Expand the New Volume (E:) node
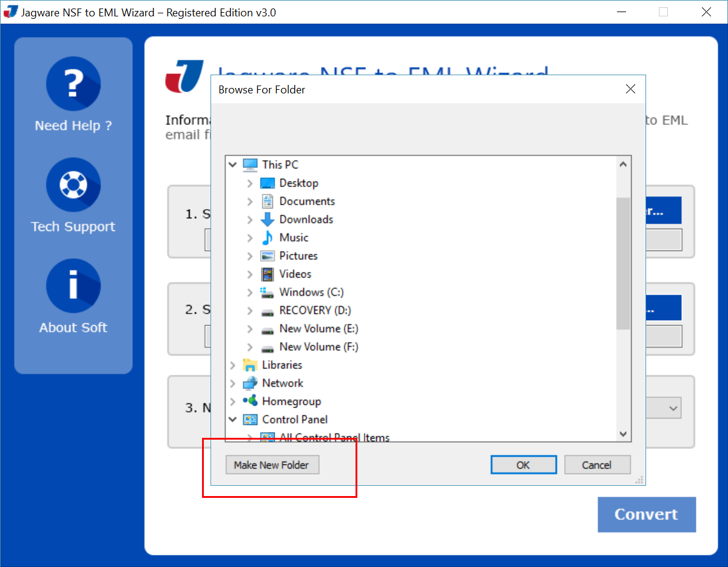 point(250,329)
